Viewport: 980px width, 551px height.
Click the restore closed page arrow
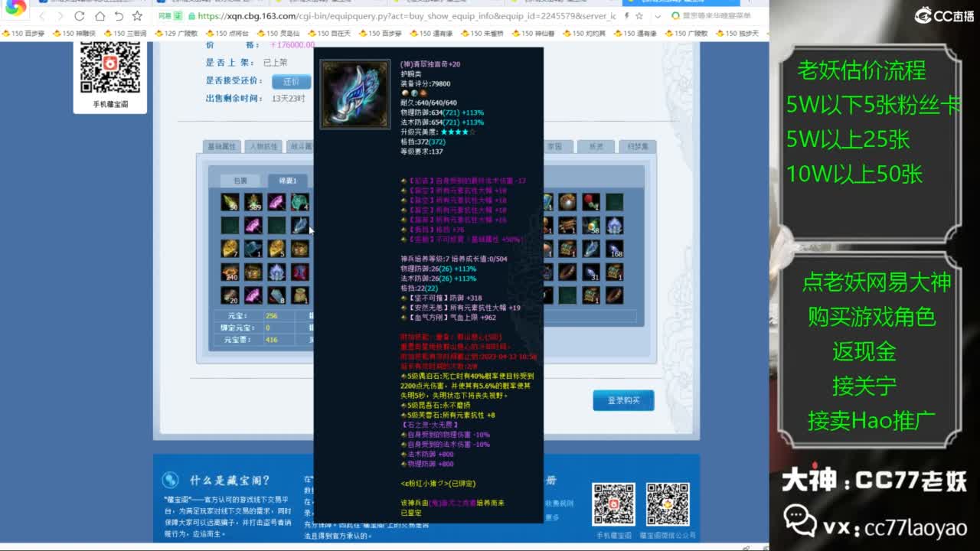119,16
